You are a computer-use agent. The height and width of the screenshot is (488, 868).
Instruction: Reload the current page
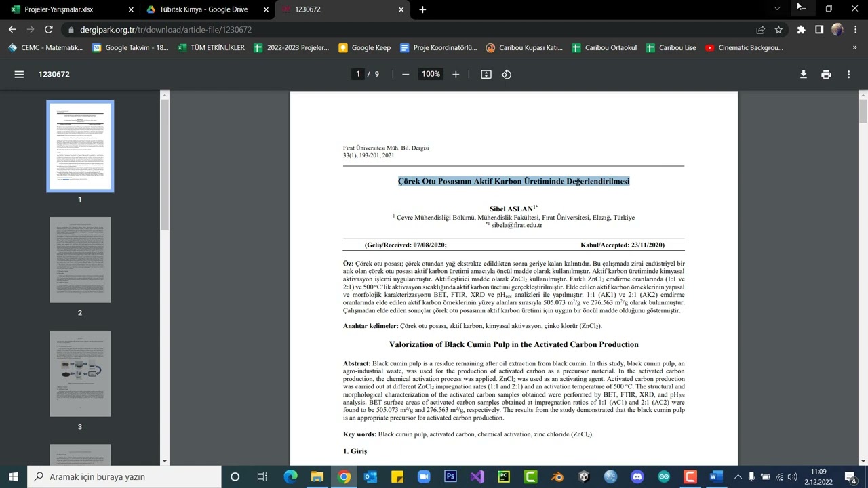[49, 30]
